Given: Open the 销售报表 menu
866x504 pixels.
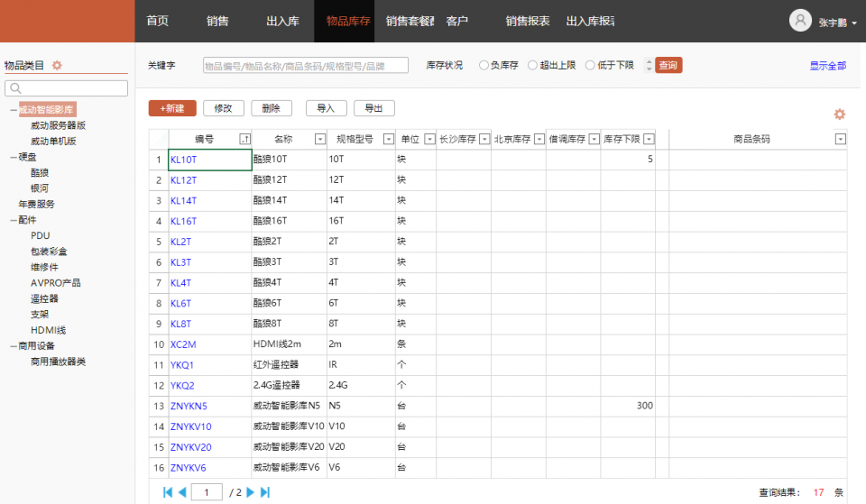Looking at the screenshot, I should pyautogui.click(x=528, y=21).
